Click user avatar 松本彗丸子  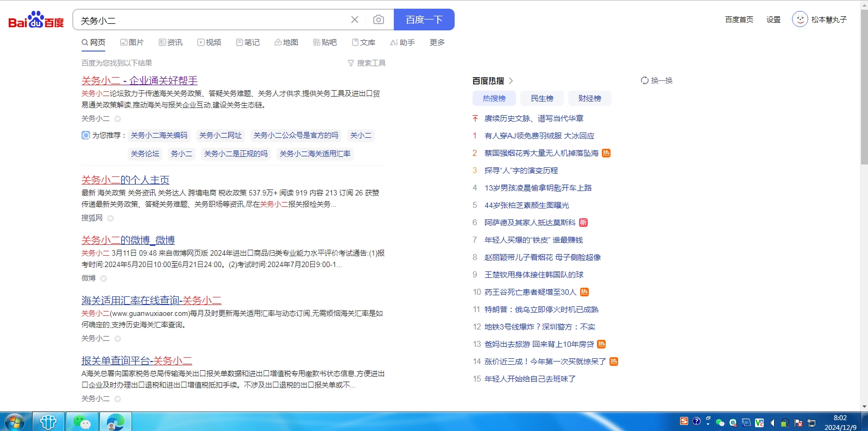(x=800, y=20)
